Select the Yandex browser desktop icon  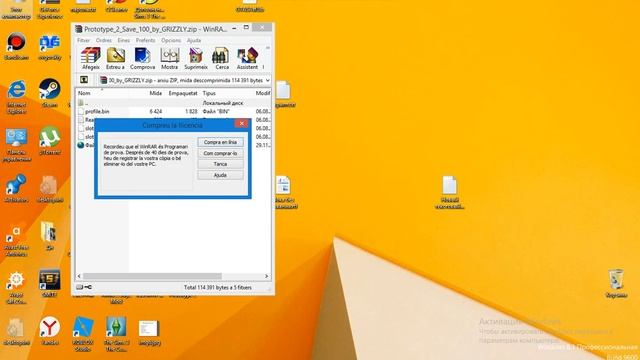(x=49, y=331)
